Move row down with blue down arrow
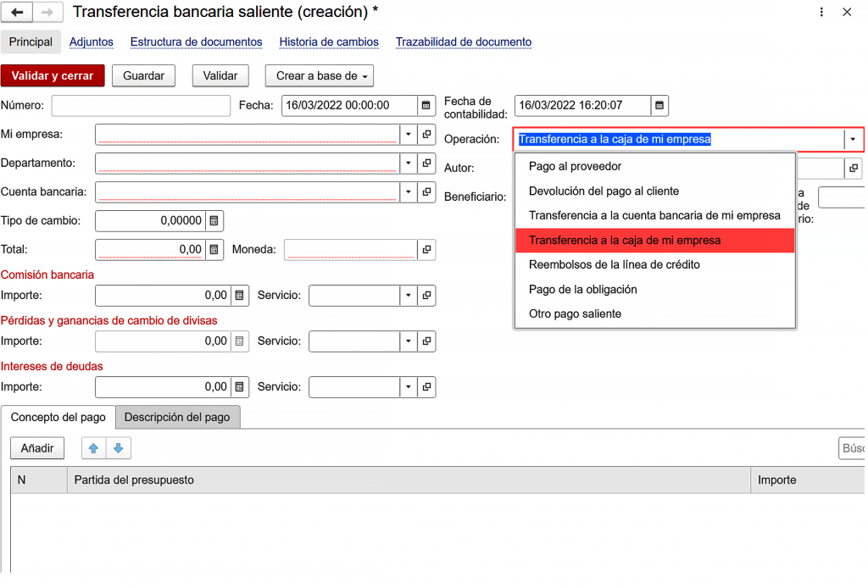This screenshot has height=588, width=868. tap(118, 448)
